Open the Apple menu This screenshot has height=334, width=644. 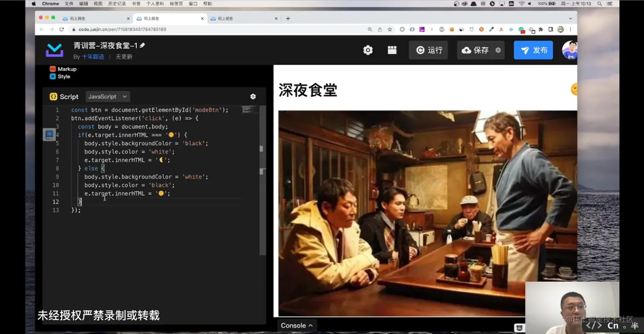34,3
